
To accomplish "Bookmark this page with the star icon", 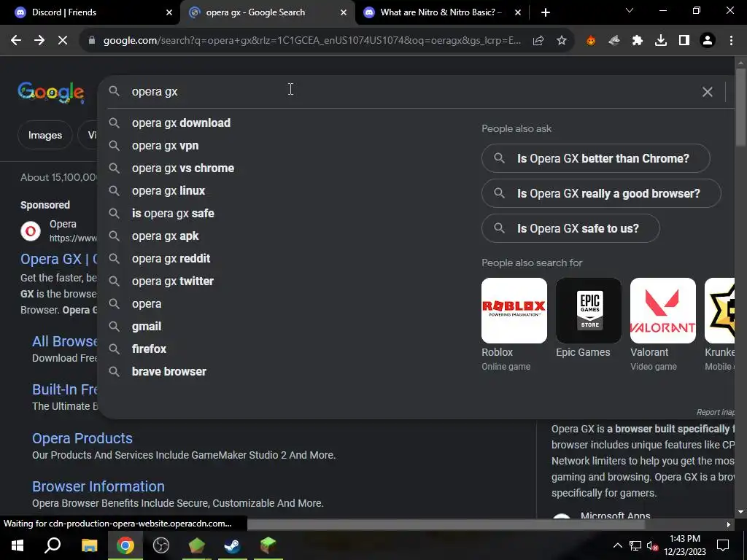I will (x=562, y=41).
